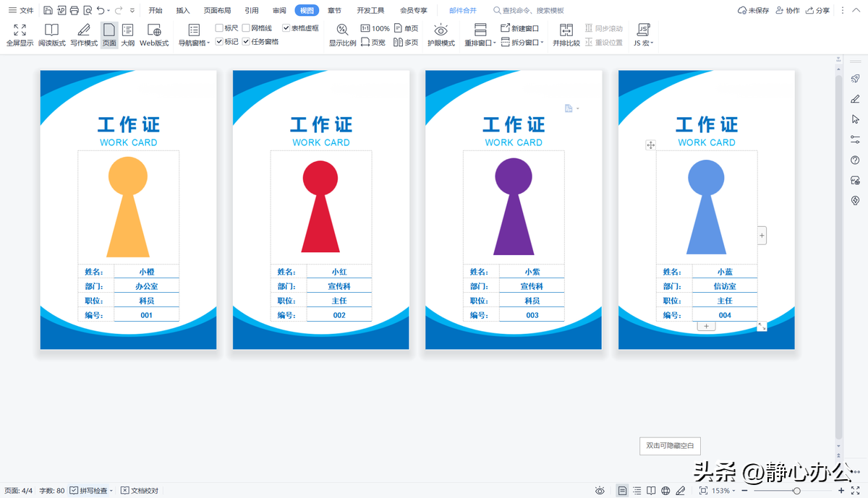Click the eye icon in status bar

(x=600, y=491)
